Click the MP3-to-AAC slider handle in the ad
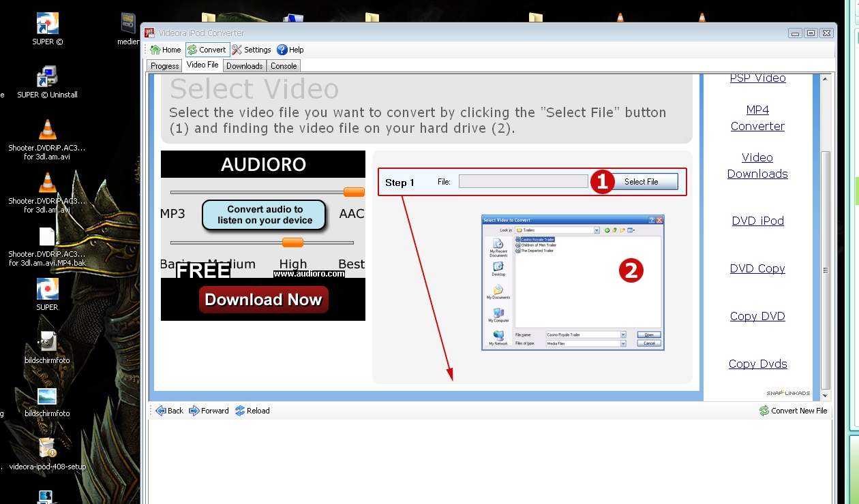This screenshot has height=504, width=859. [354, 192]
